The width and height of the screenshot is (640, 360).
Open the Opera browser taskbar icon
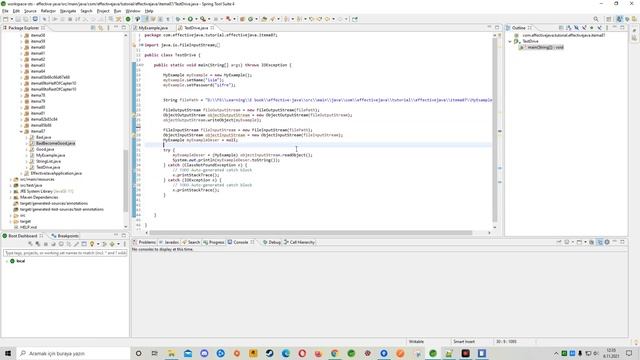tap(302, 353)
